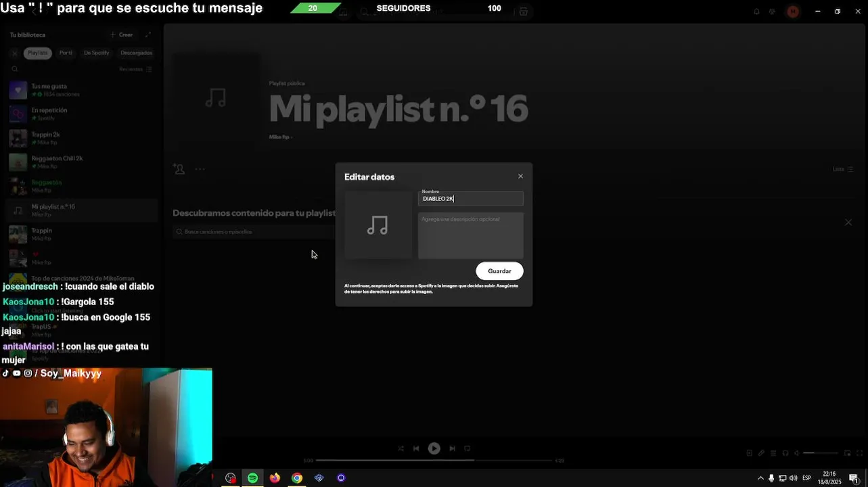Viewport: 868px width, 487px height.
Task: Open the clock showing 22:16
Action: 829,478
